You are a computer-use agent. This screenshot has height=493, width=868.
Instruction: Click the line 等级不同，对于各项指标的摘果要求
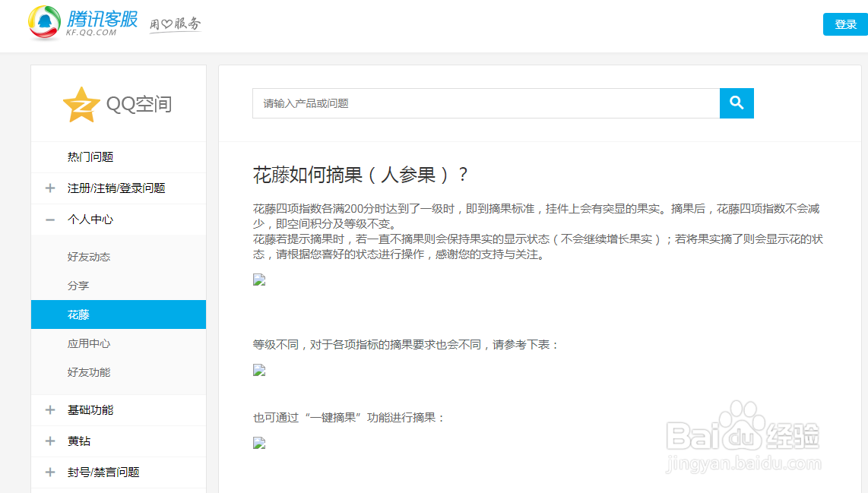[x=406, y=345]
